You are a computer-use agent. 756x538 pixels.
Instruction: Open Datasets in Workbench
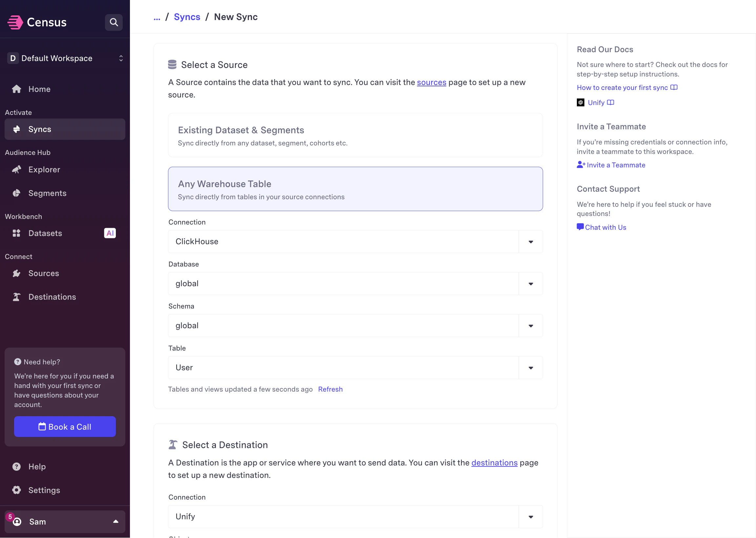point(45,233)
